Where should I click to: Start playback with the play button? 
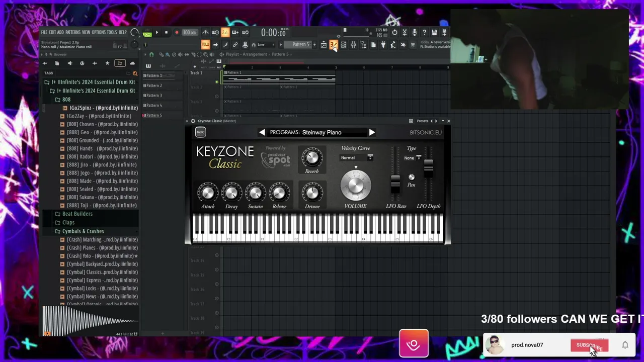tap(157, 32)
